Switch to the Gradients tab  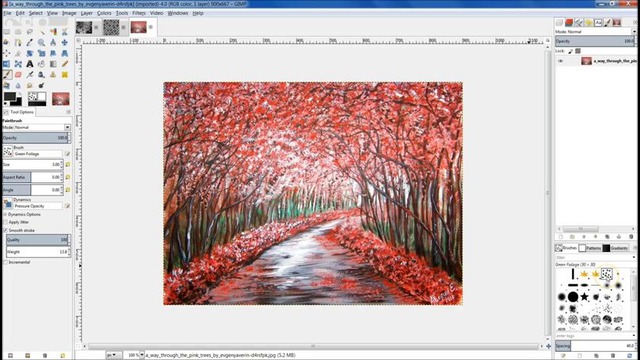coord(616,248)
